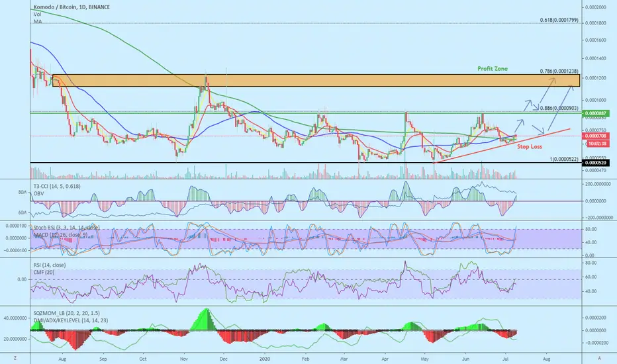Click the OBV indicator label
Viewport: 617px width, 364px height.
[38, 194]
